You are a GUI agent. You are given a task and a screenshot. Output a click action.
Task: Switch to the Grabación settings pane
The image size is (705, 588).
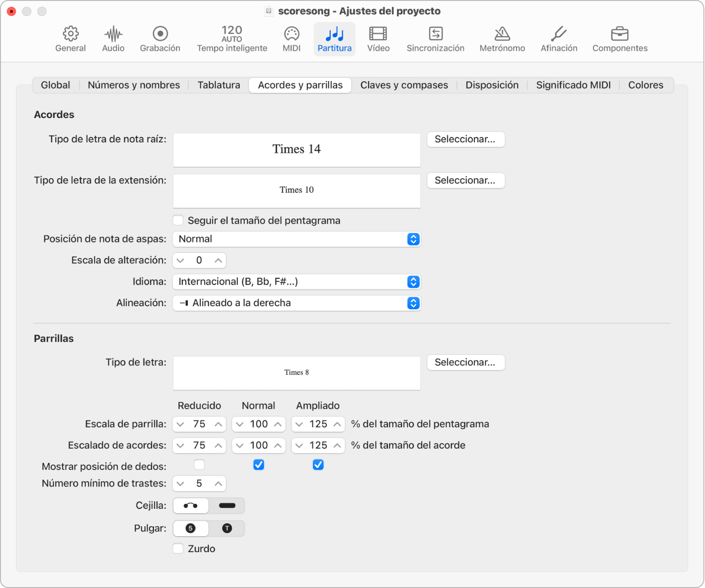point(160,39)
